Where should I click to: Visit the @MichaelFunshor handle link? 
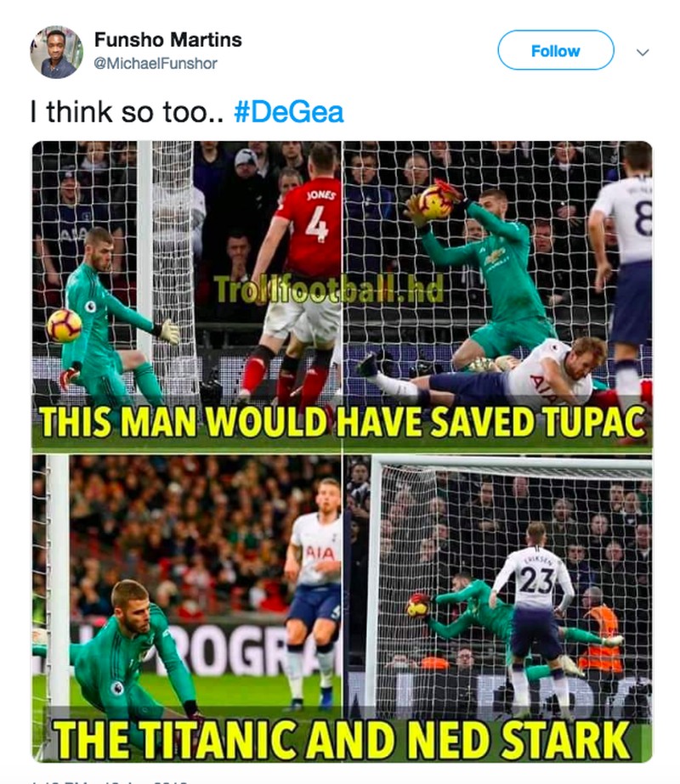(155, 64)
